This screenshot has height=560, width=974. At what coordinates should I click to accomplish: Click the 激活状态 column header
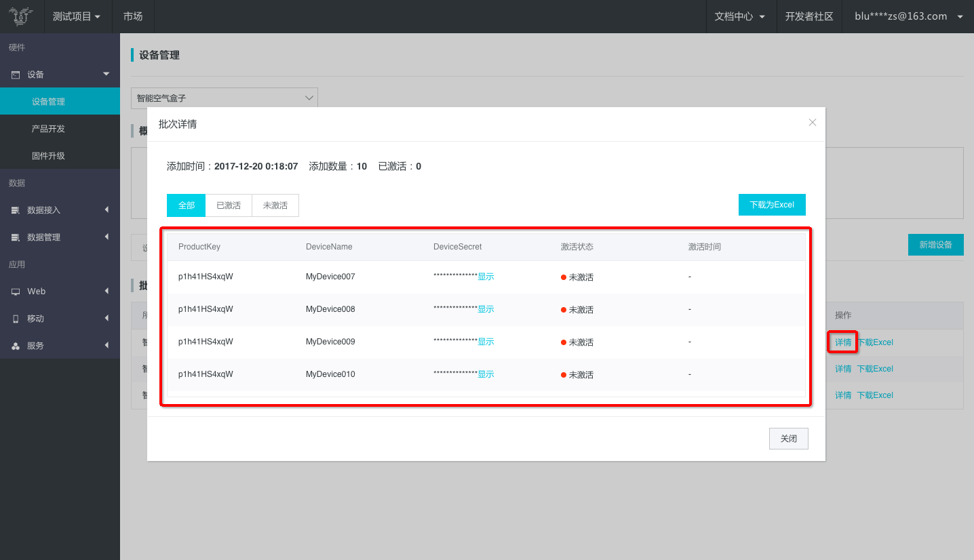tap(577, 247)
